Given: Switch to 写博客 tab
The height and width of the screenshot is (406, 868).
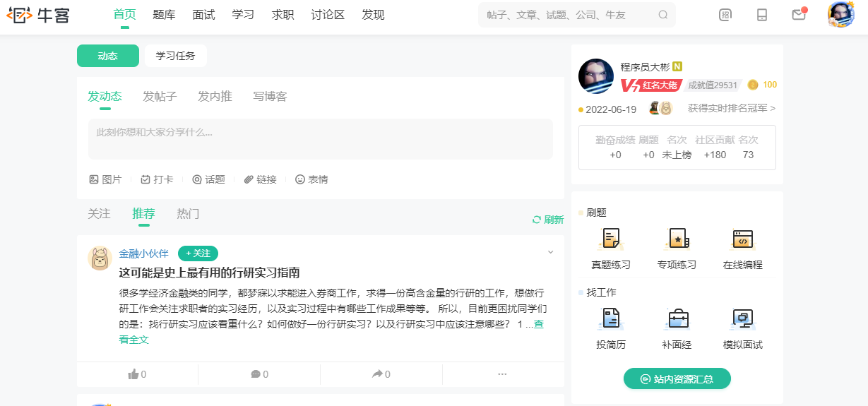Looking at the screenshot, I should [270, 96].
